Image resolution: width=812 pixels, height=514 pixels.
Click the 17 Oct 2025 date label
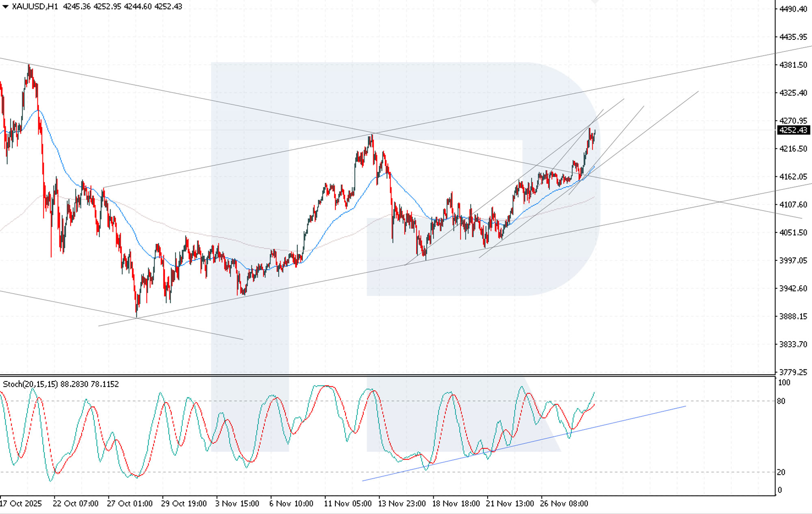point(21,503)
